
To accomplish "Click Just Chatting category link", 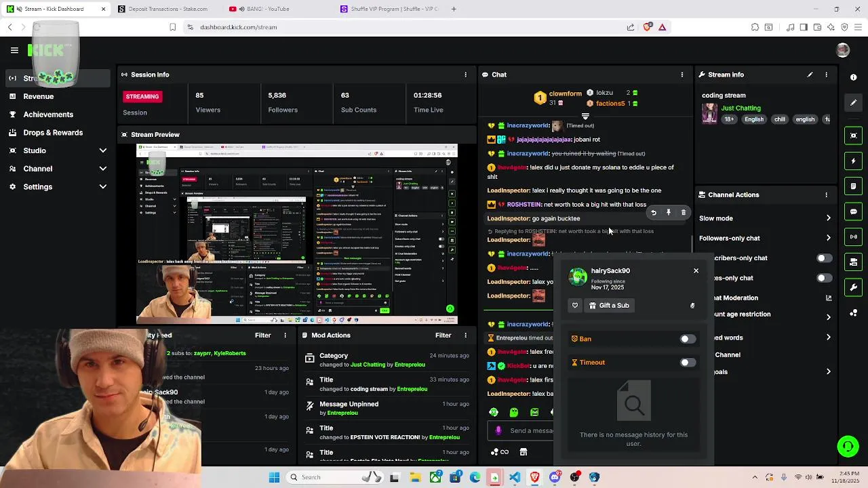I will coord(741,108).
